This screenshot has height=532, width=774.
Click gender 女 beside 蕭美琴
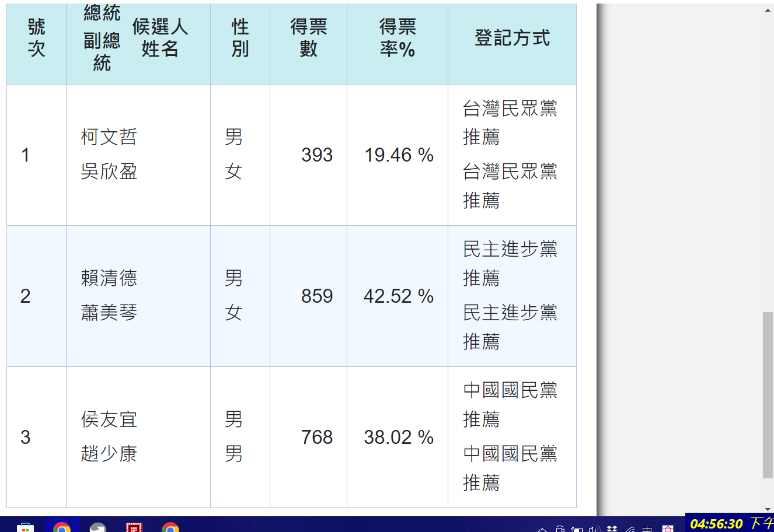[233, 313]
